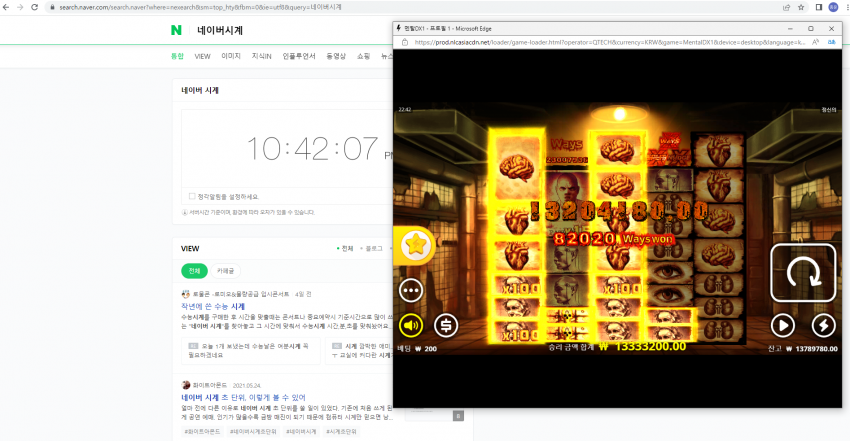Open Chrome three-dot menu
This screenshot has width=850, height=441.
847,7
